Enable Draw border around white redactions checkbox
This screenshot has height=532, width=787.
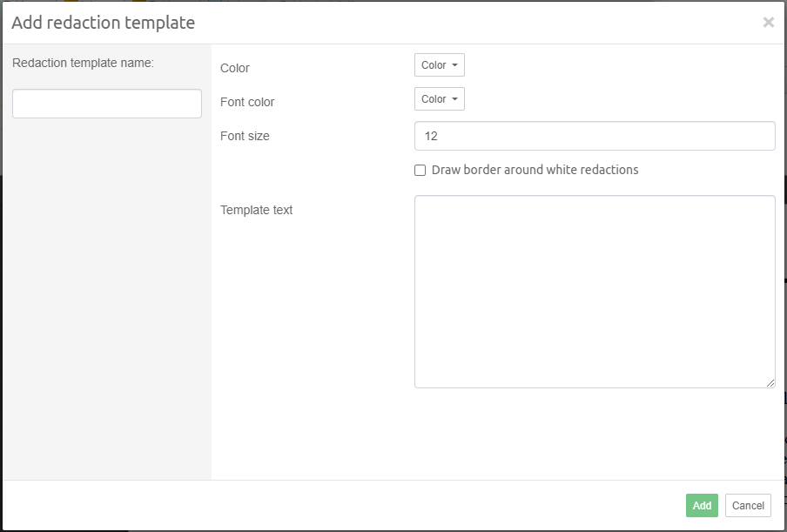pyautogui.click(x=420, y=171)
